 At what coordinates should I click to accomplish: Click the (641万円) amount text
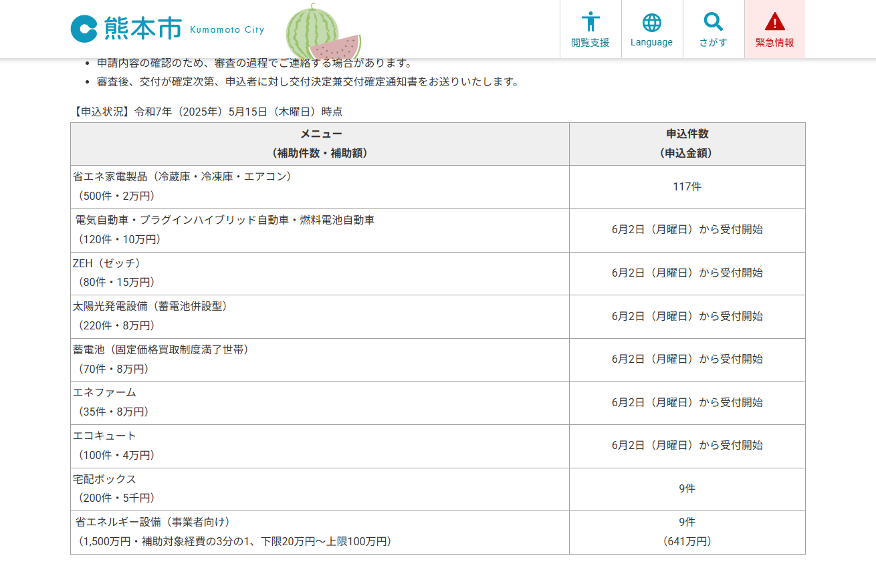pyautogui.click(x=687, y=541)
